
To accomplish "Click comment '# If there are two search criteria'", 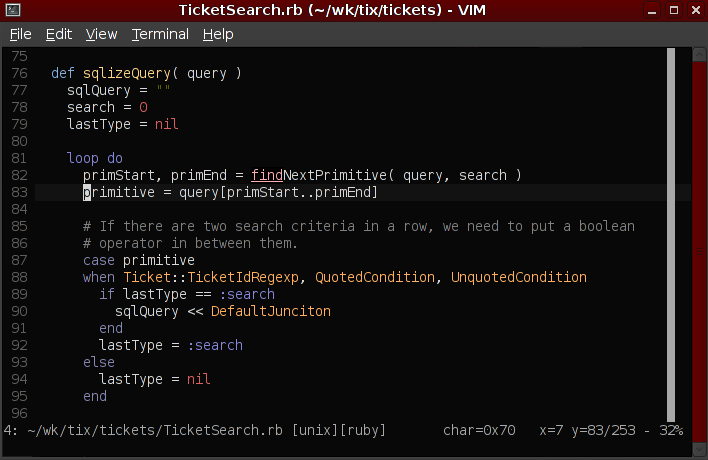I will tap(219, 226).
